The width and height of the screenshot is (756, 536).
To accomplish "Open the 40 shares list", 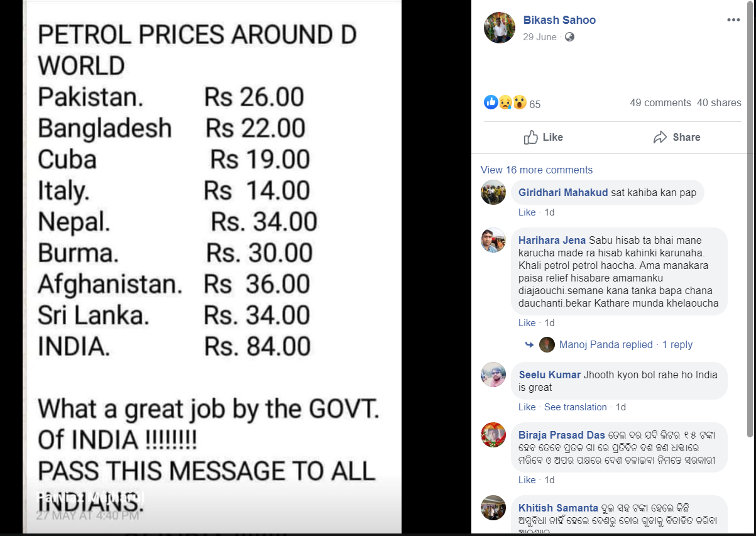I will click(x=719, y=102).
